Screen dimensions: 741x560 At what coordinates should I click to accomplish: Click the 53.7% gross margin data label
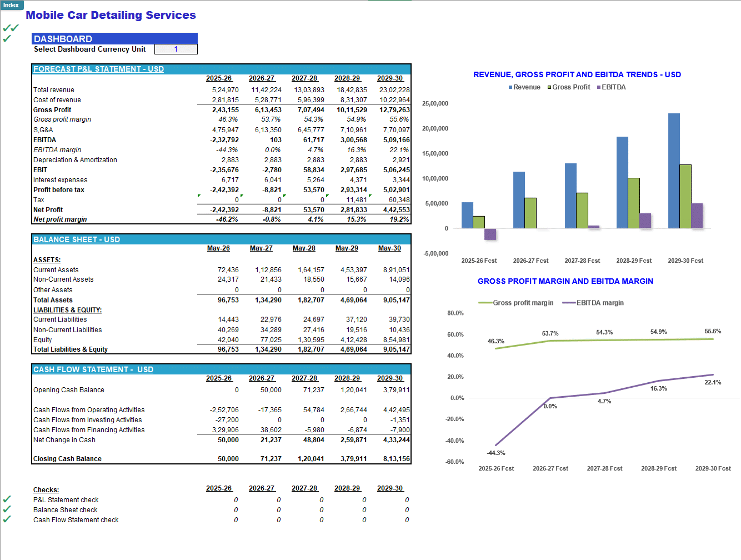(x=550, y=333)
